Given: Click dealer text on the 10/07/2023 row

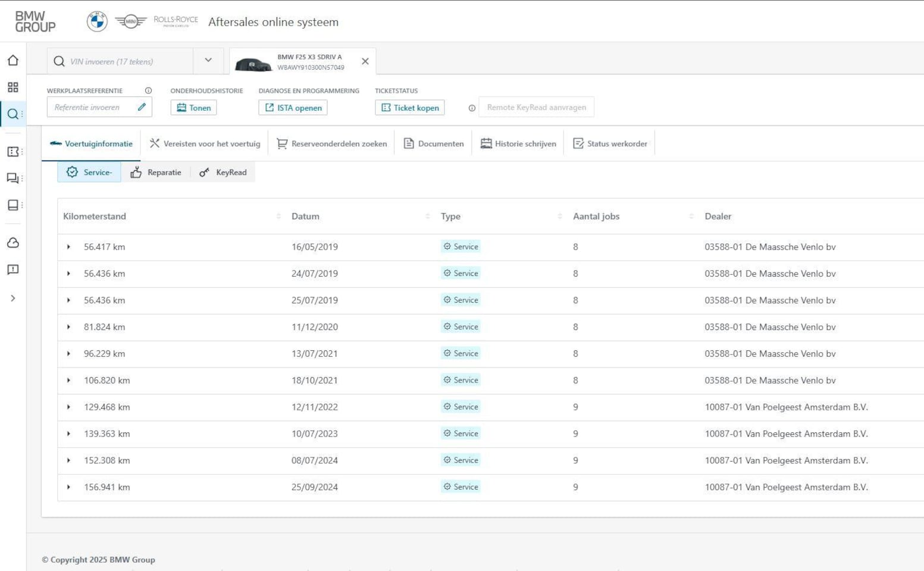Looking at the screenshot, I should (x=787, y=434).
